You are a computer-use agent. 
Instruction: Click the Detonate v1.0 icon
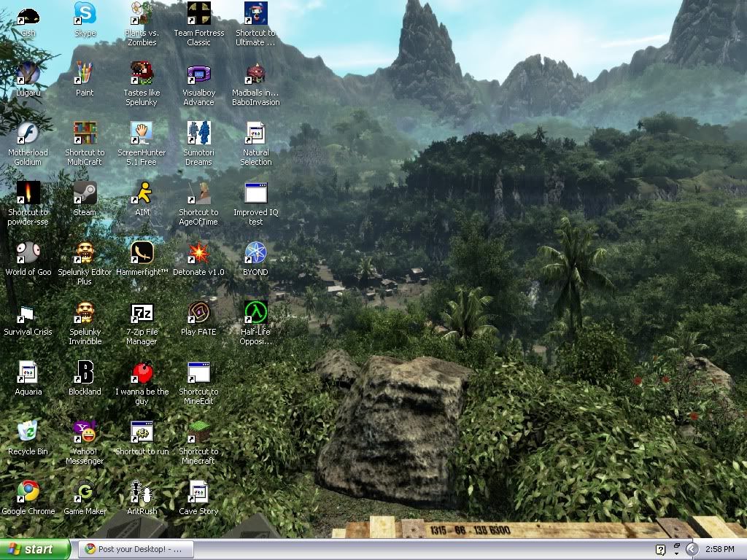click(198, 253)
